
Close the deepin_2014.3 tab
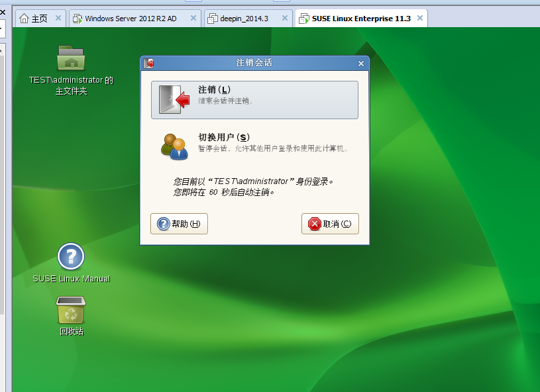coord(285,18)
